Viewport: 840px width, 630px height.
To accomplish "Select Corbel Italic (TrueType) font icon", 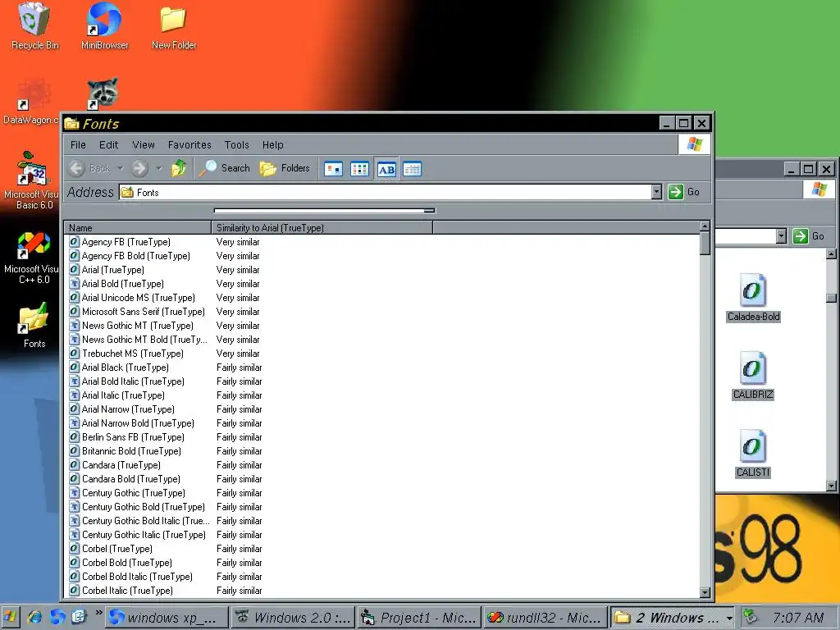I will 75,590.
